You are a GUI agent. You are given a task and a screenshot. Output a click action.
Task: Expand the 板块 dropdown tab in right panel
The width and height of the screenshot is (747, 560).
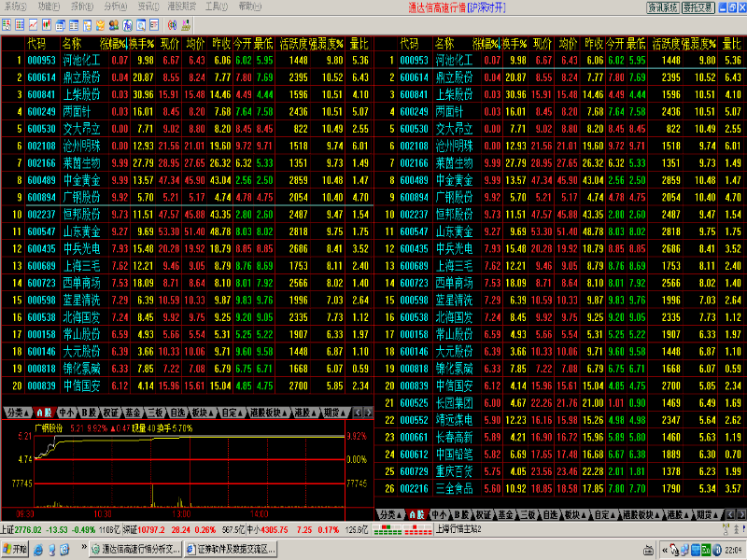[x=574, y=515]
